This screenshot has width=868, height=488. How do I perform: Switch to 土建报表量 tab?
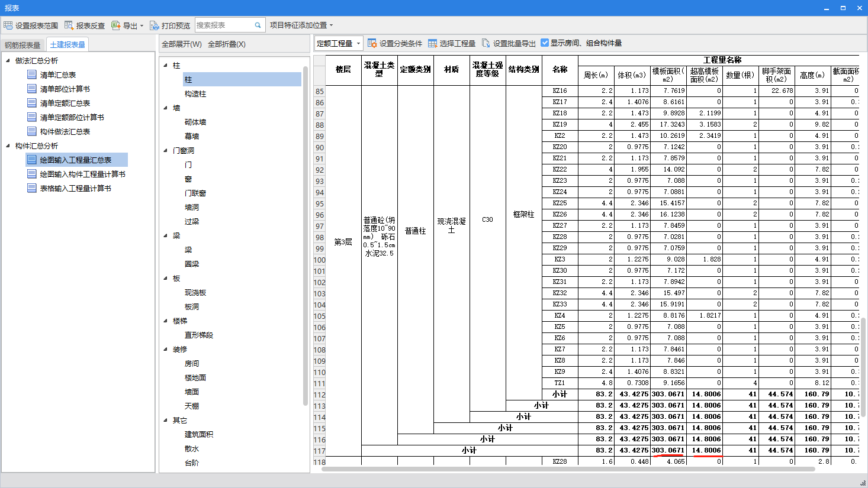point(67,44)
